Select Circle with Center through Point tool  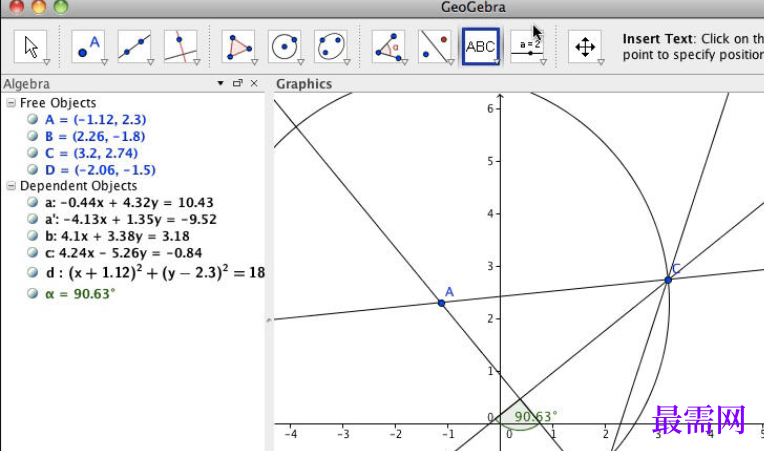pyautogui.click(x=285, y=47)
